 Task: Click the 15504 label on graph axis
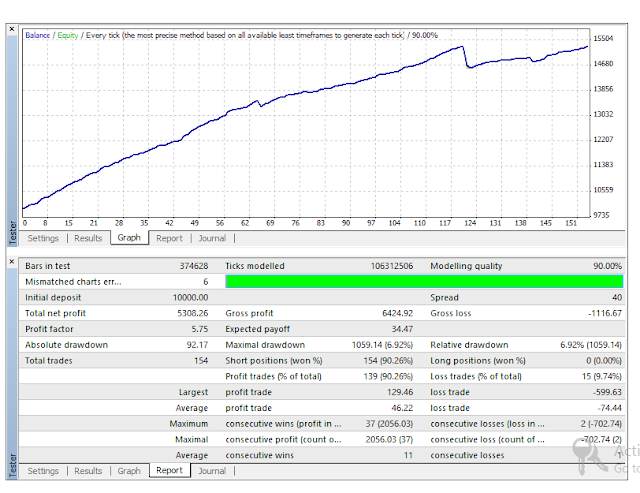point(603,38)
